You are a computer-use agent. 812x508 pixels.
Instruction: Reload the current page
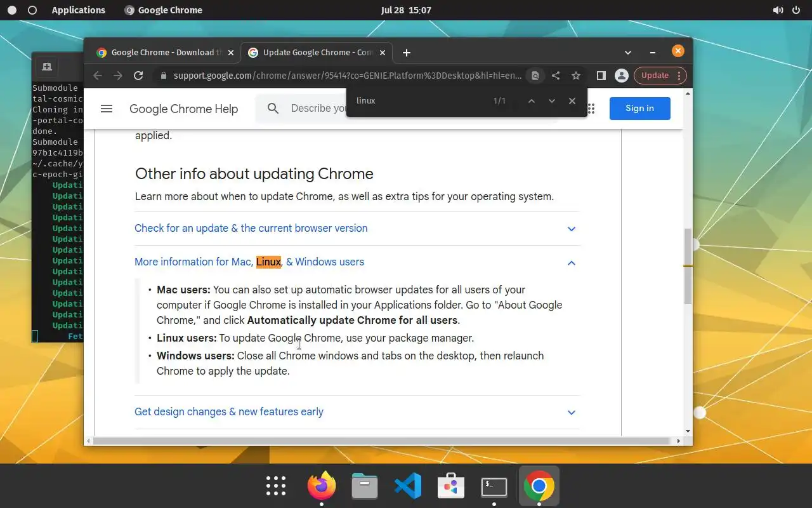[138, 76]
